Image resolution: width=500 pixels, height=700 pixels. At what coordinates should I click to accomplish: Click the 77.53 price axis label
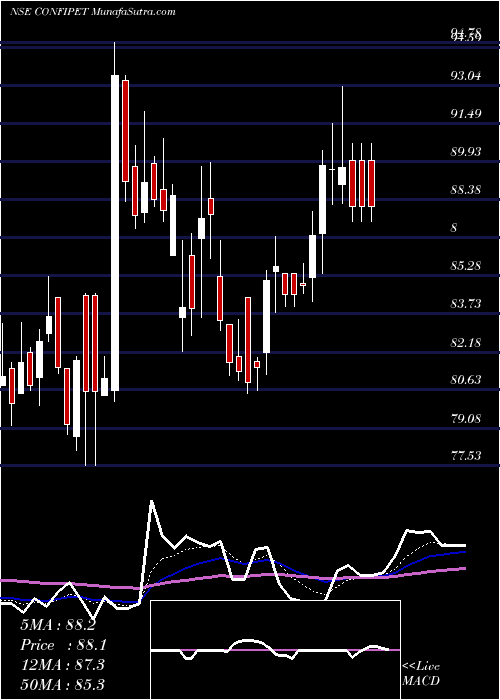[x=466, y=456]
